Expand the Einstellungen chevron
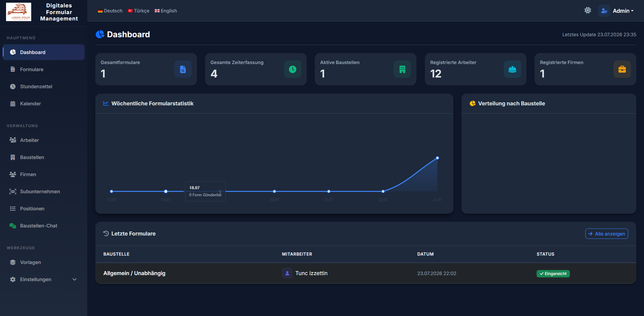 75,279
